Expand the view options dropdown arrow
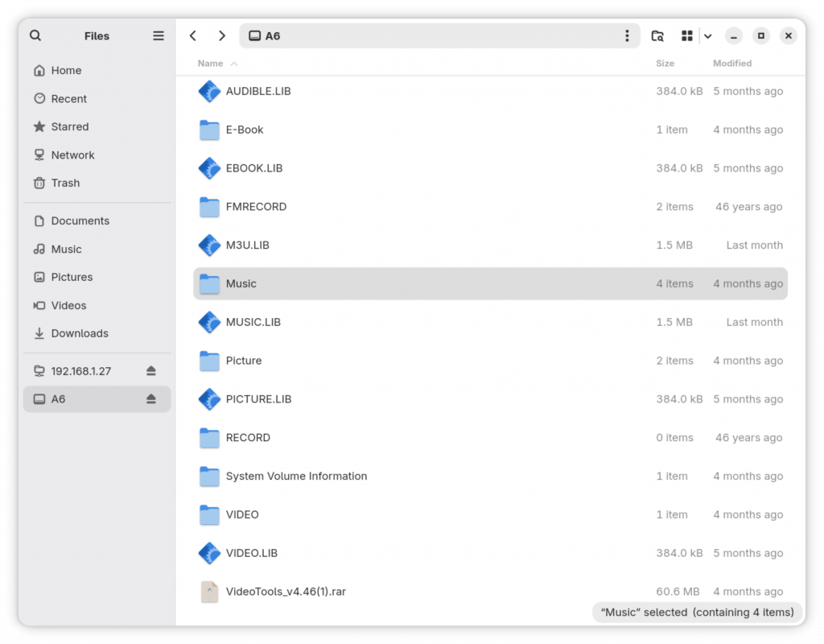Image resolution: width=824 pixels, height=644 pixels. click(707, 35)
